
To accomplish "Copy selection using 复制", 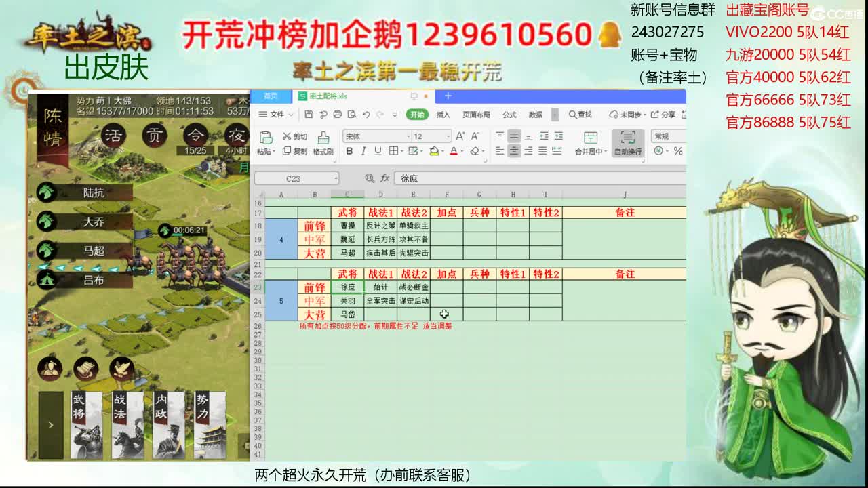I will coord(294,151).
